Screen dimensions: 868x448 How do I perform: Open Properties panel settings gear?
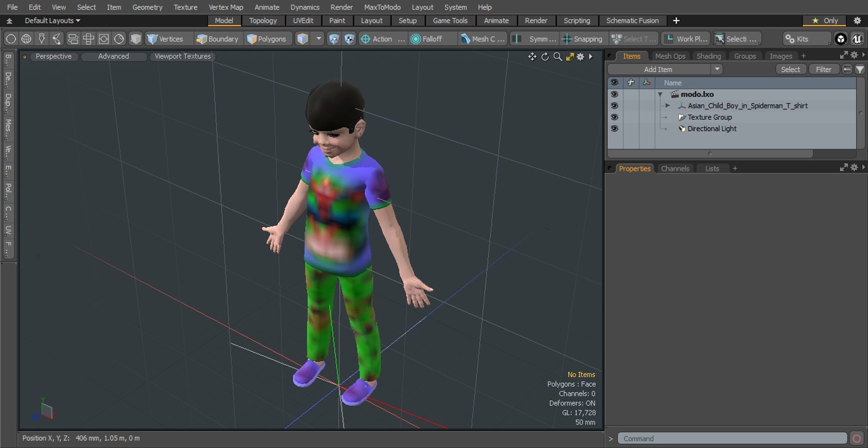[x=854, y=167]
